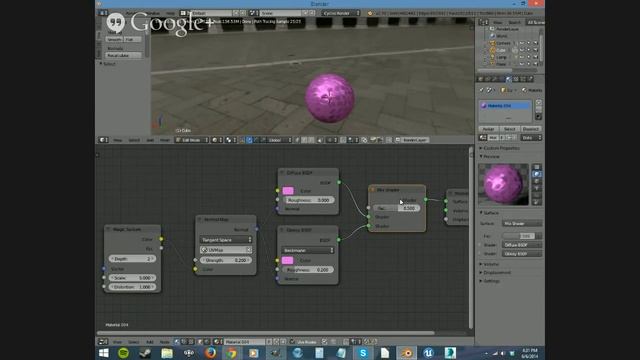Open Select menu in 3D viewport header
This screenshot has height=360, width=640.
pos(134,140)
